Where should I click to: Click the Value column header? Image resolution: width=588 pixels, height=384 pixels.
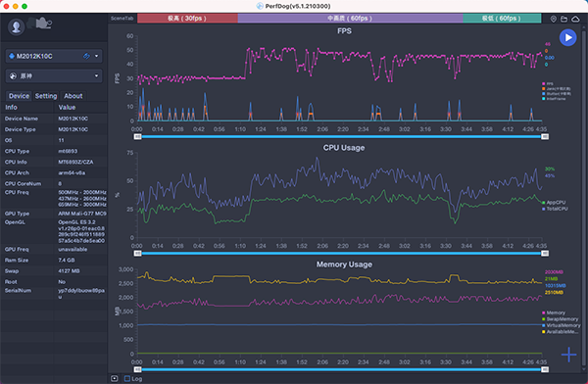click(x=80, y=107)
